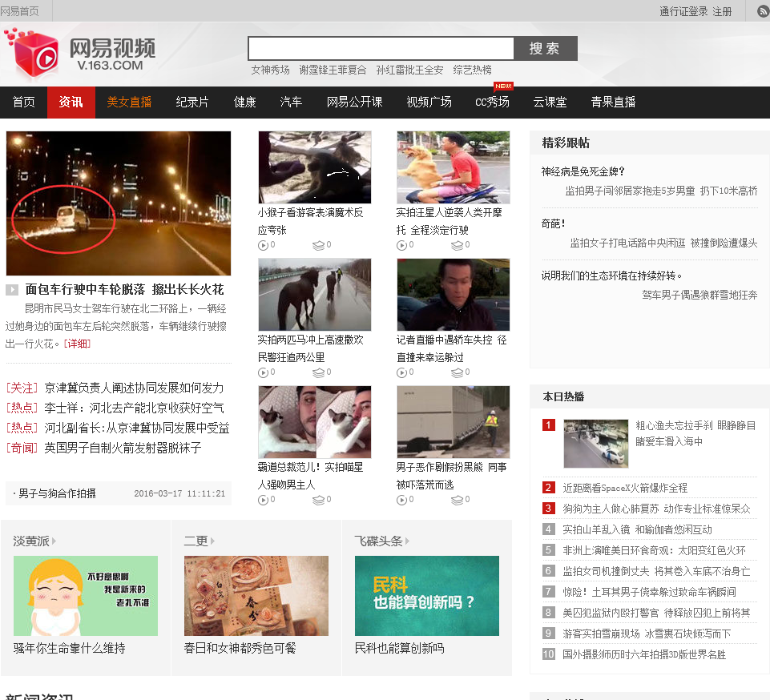
Task: Click play icon beside 面包车行驶中车轮脱落 headline
Action: (x=12, y=290)
